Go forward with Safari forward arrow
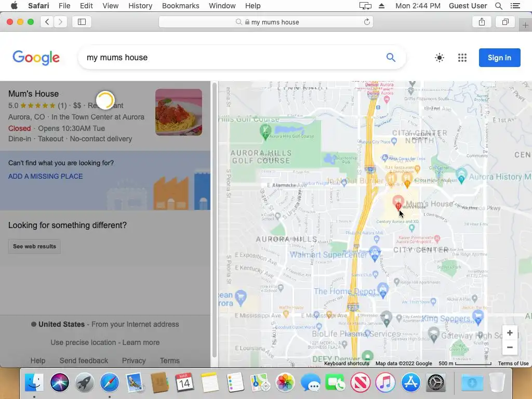532x399 pixels. pyautogui.click(x=60, y=22)
